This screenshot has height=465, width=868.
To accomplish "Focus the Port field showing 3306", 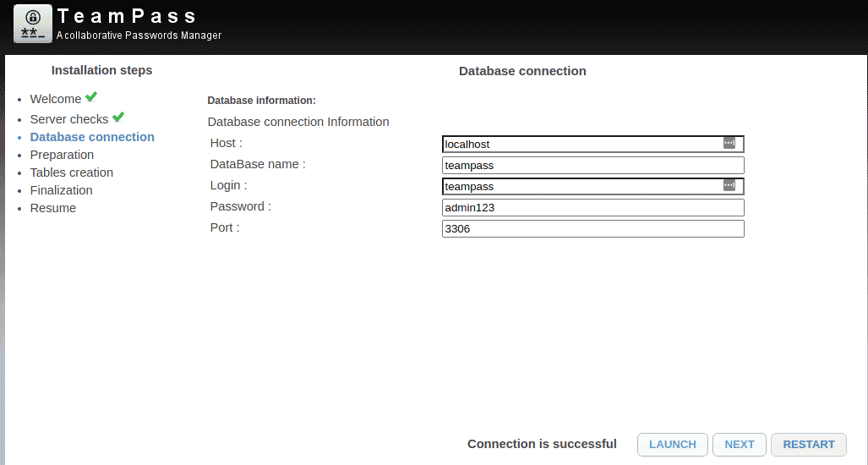I will click(592, 228).
